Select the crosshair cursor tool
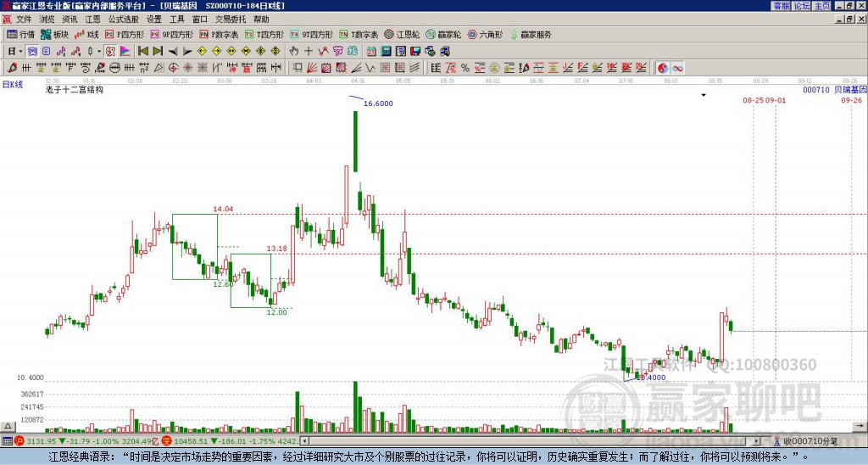 pos(309,51)
